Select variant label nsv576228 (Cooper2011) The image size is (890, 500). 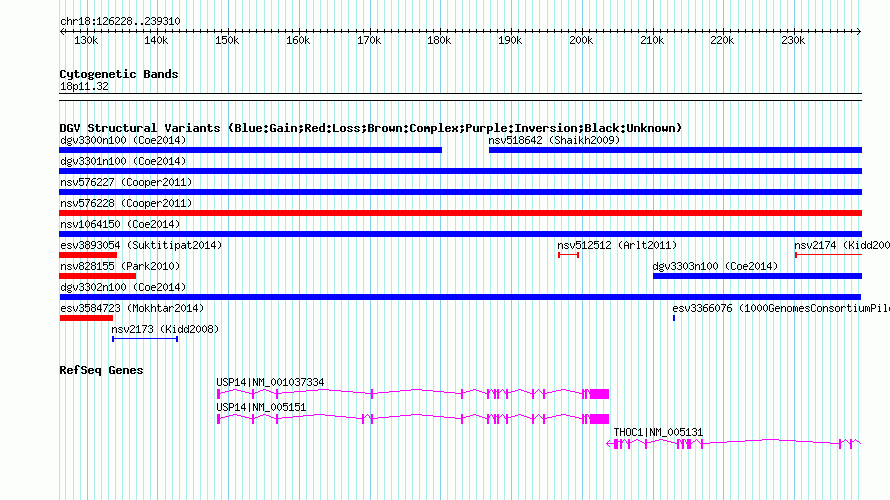(126, 203)
